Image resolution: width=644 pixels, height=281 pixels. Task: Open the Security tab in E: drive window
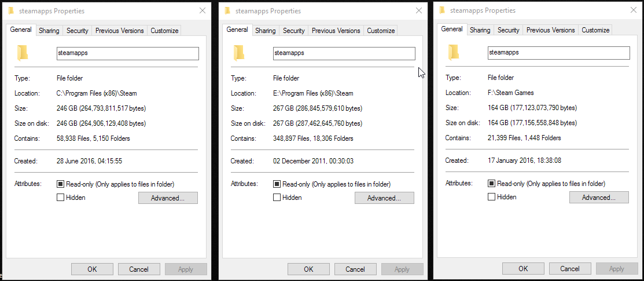294,31
